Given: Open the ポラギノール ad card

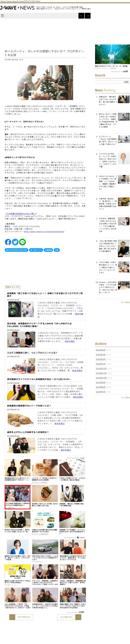Looking at the screenshot, I should pos(17,575).
